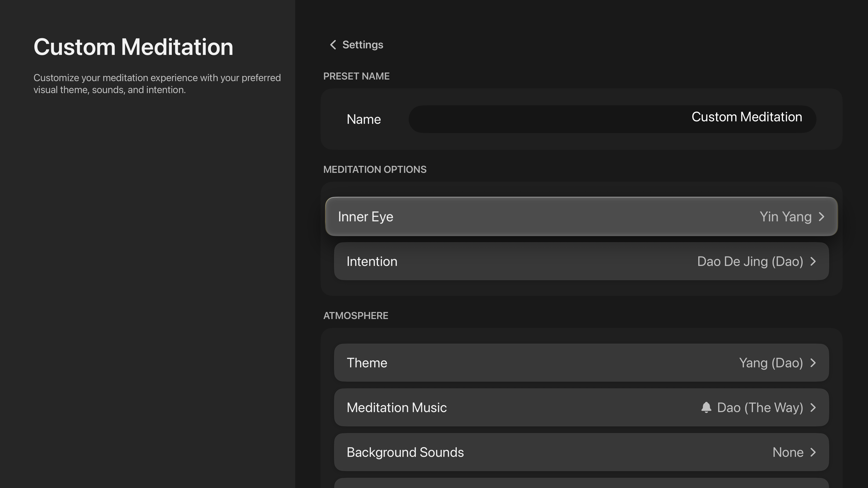Click the chevron arrow on Theme row

[x=813, y=363]
